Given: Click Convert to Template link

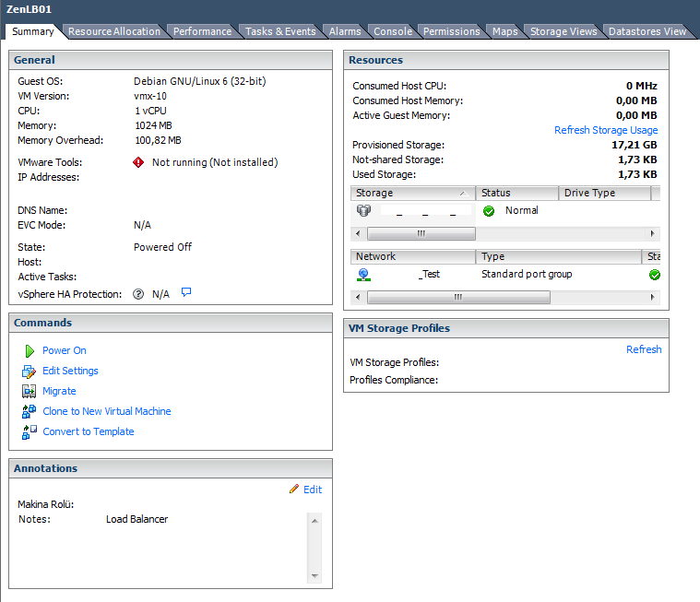Looking at the screenshot, I should point(89,431).
